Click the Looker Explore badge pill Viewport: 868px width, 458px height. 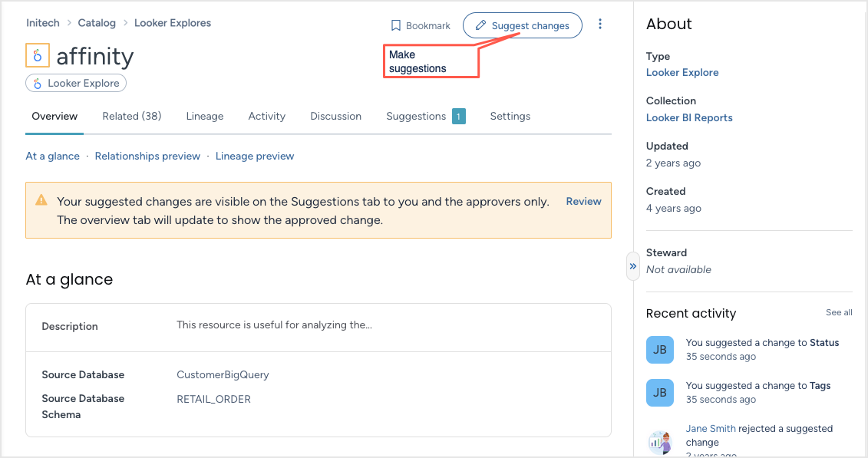(x=75, y=83)
